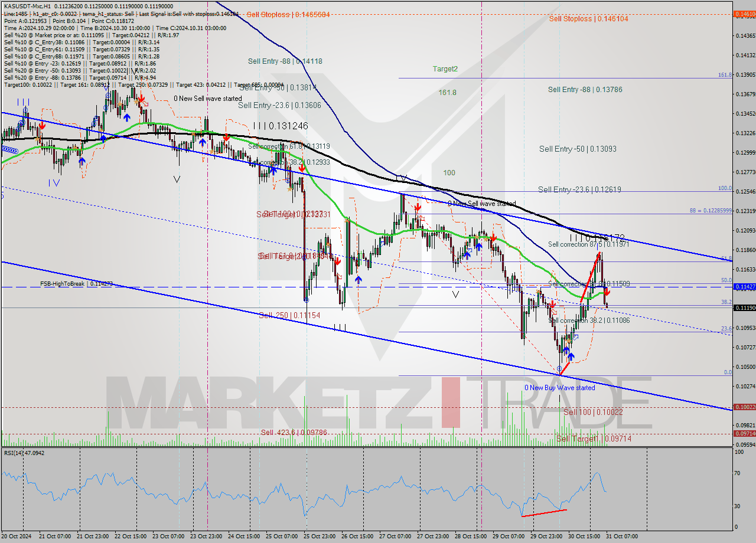Click the 0.12093 price axis value

point(745,230)
